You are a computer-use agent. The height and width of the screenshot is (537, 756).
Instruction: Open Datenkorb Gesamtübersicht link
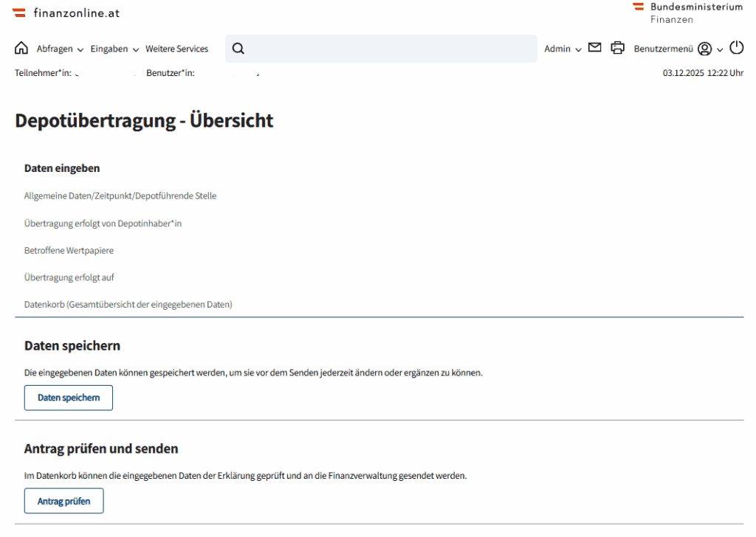pyautogui.click(x=128, y=304)
